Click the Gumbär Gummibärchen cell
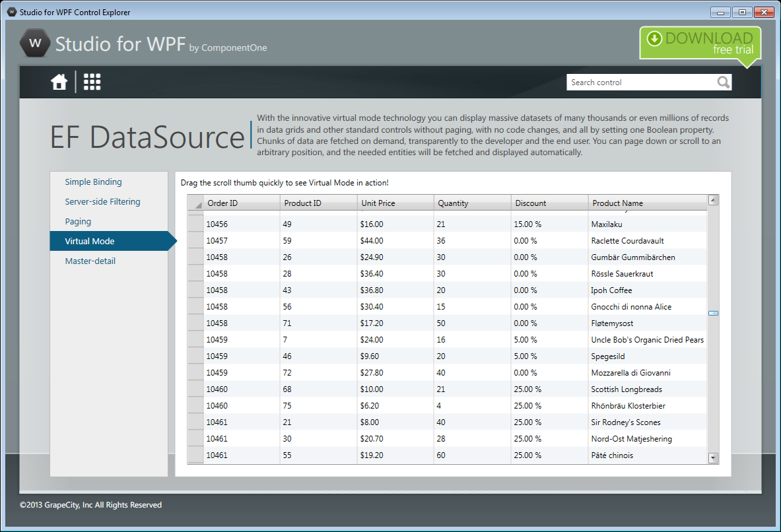 point(648,257)
